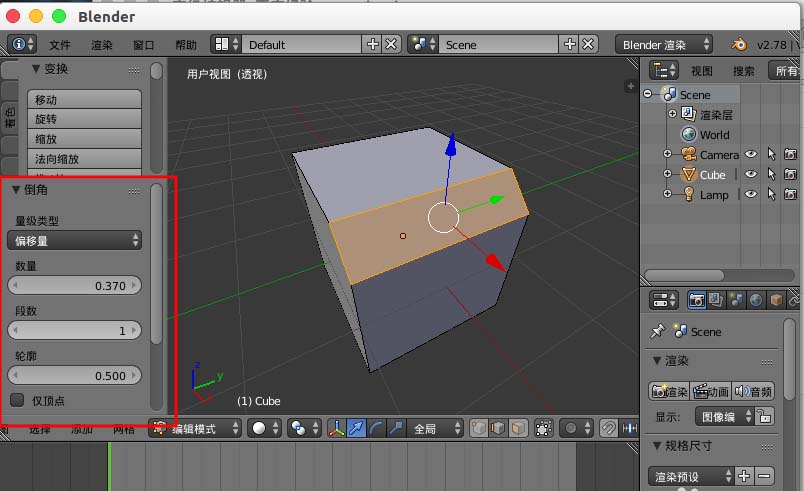Switch to World properties tab
Screen dimensions: 804x491
[x=756, y=300]
